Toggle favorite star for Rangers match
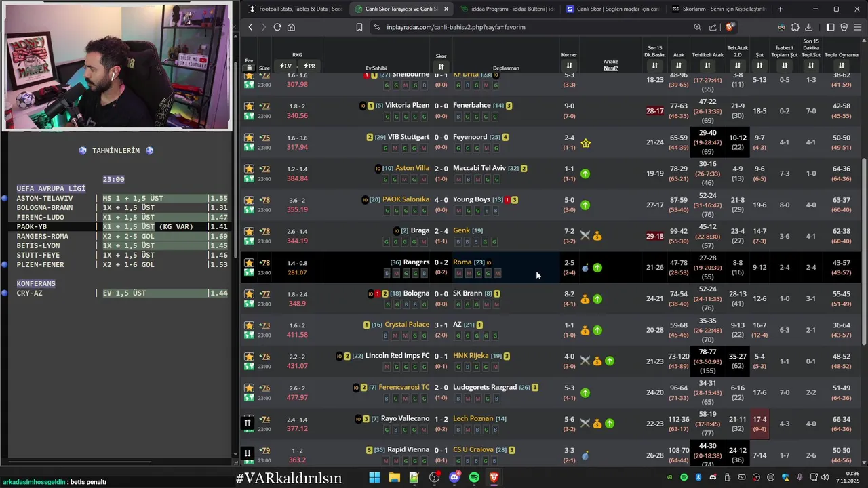The image size is (868, 488). [x=249, y=262]
